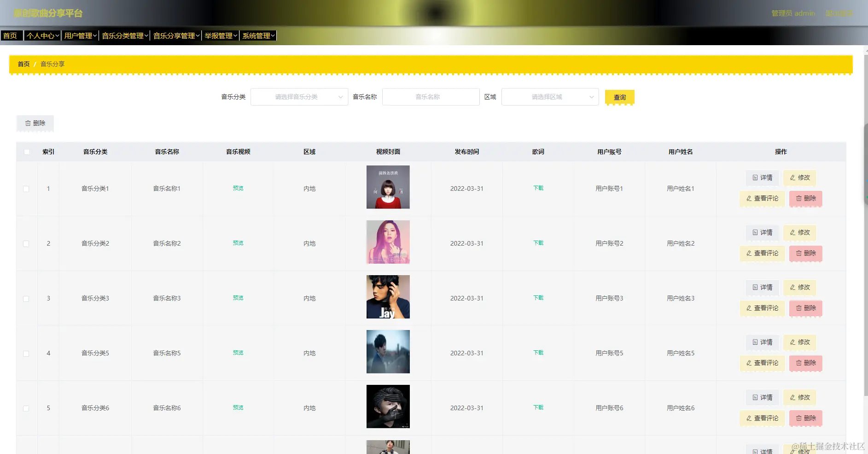Delete the 音乐名称2 row
The width and height of the screenshot is (868, 454).
tap(806, 254)
